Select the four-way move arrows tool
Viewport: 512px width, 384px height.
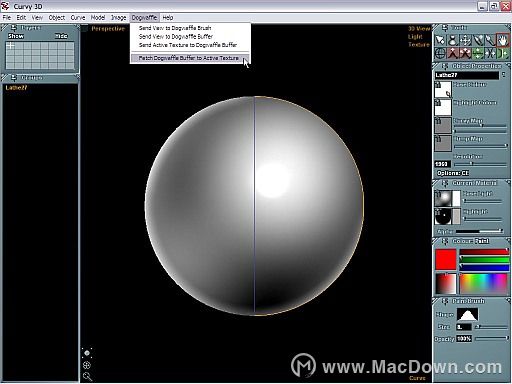coord(465,41)
